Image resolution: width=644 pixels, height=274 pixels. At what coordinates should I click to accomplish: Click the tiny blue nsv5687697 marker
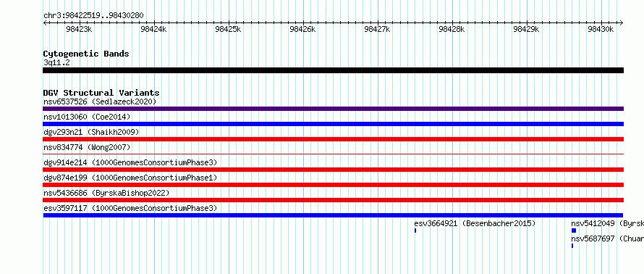572,246
